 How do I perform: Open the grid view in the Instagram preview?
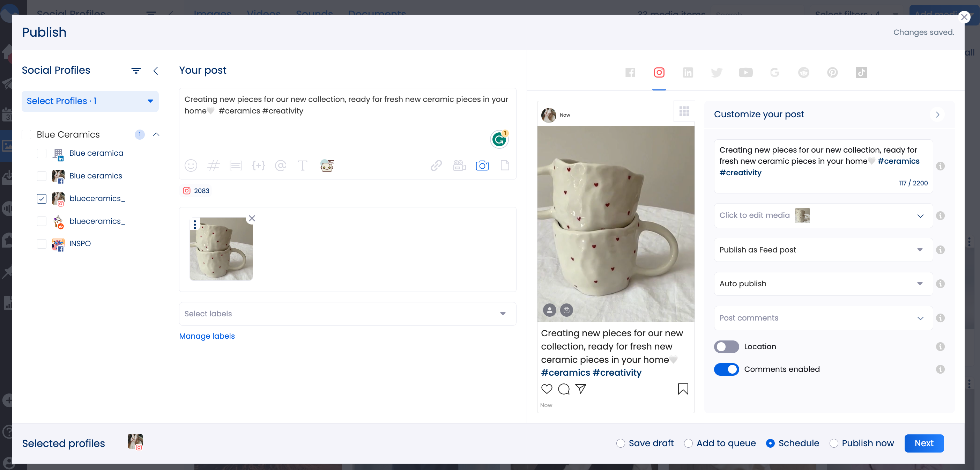[684, 111]
